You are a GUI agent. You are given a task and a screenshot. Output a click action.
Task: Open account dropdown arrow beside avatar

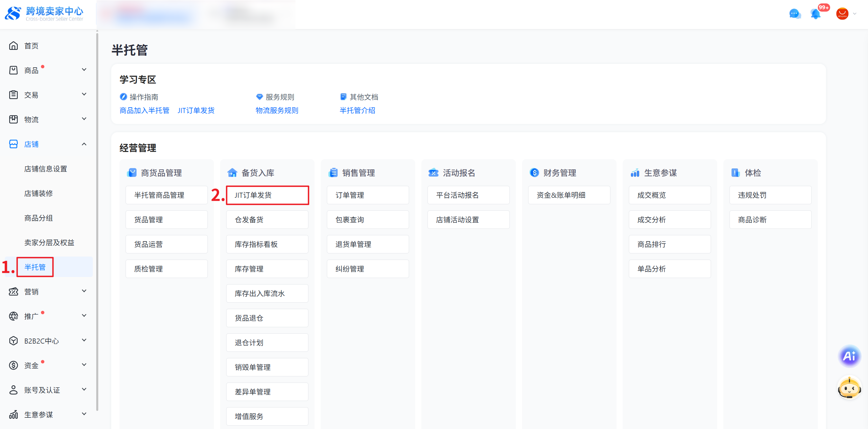click(855, 14)
